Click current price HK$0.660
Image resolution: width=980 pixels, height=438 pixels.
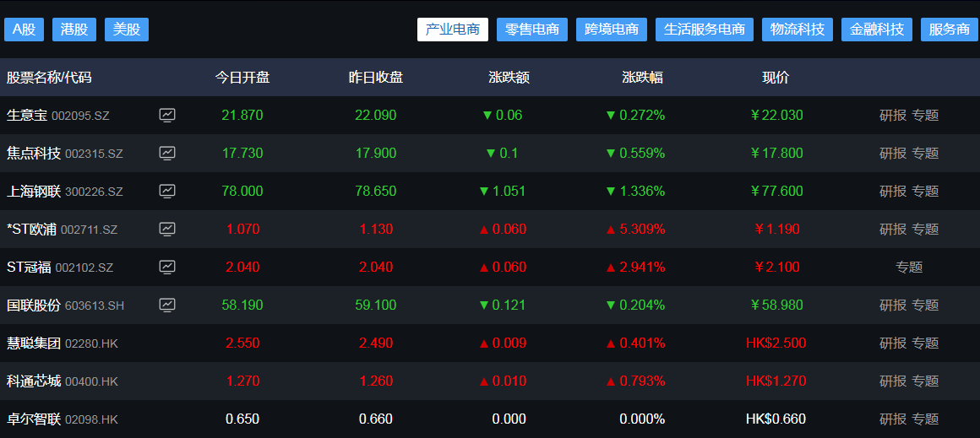coord(776,419)
